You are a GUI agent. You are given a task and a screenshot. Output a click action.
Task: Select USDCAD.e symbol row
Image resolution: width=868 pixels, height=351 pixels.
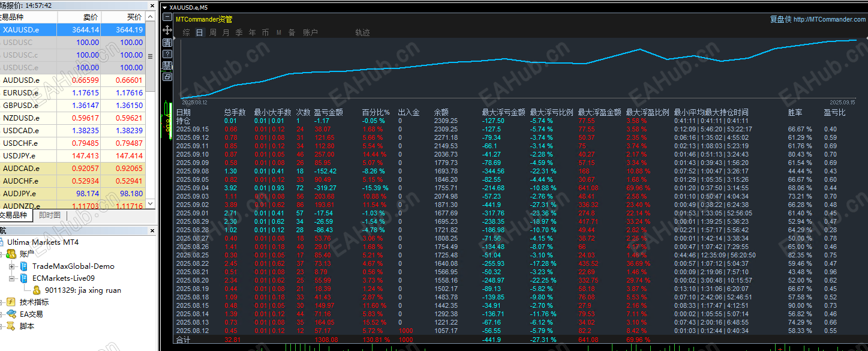pos(73,130)
